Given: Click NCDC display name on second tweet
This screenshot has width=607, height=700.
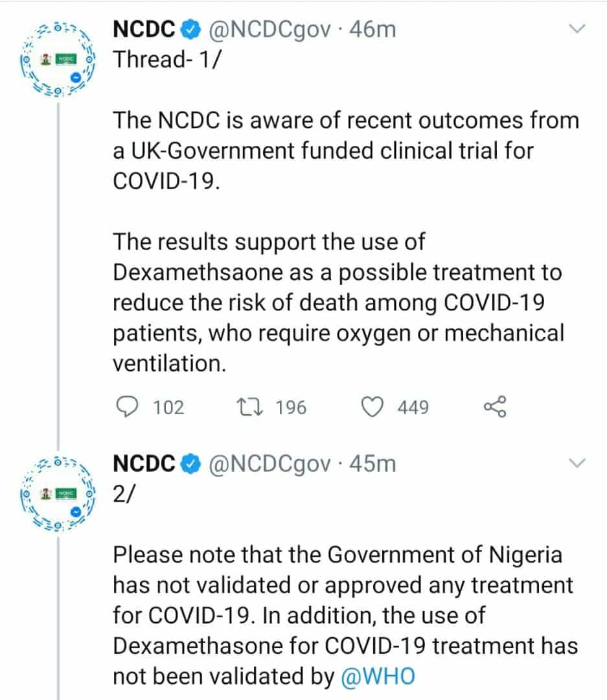Looking at the screenshot, I should 144,464.
